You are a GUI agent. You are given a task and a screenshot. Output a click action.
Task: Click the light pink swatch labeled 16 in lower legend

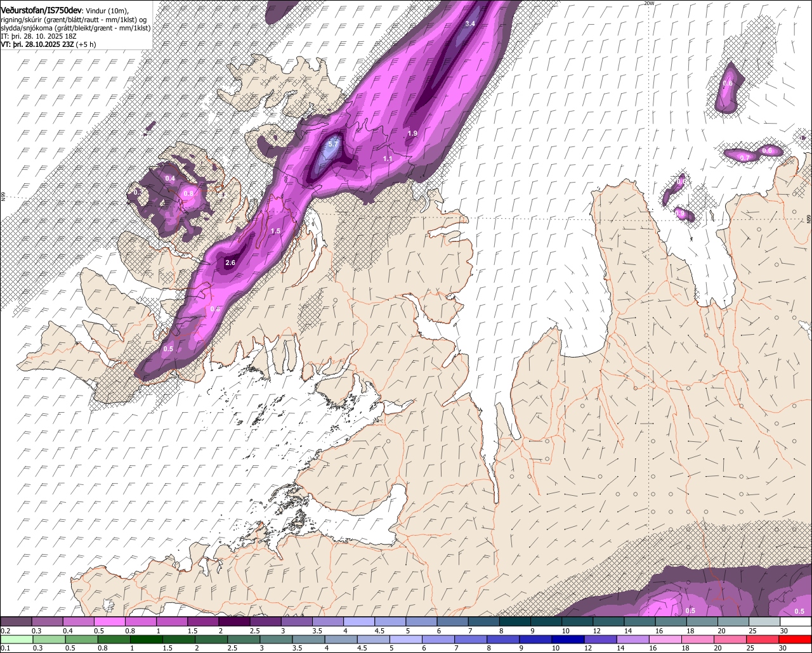click(x=666, y=639)
